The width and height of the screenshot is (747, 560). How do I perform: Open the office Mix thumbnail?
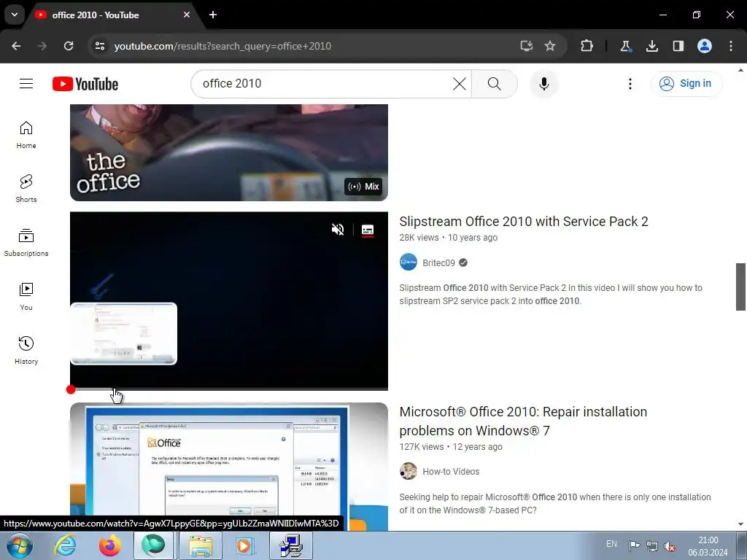pos(228,152)
